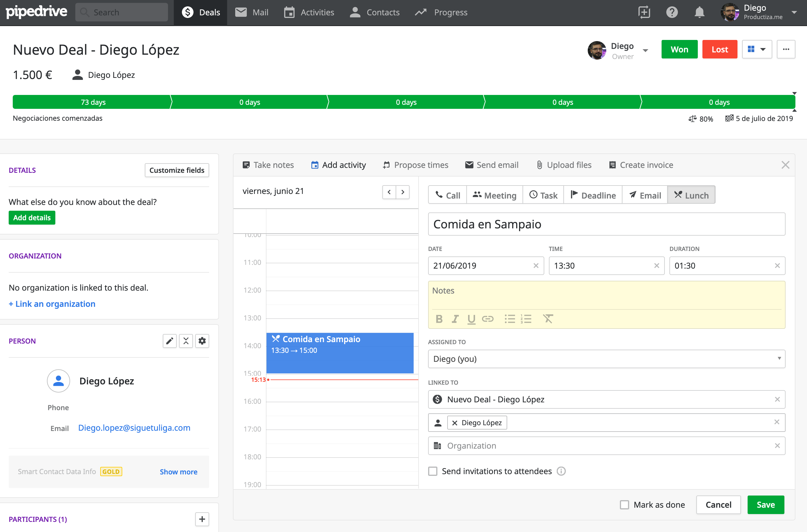Tick the Mark as done checkbox
Screen dimensions: 807x532
624,505
